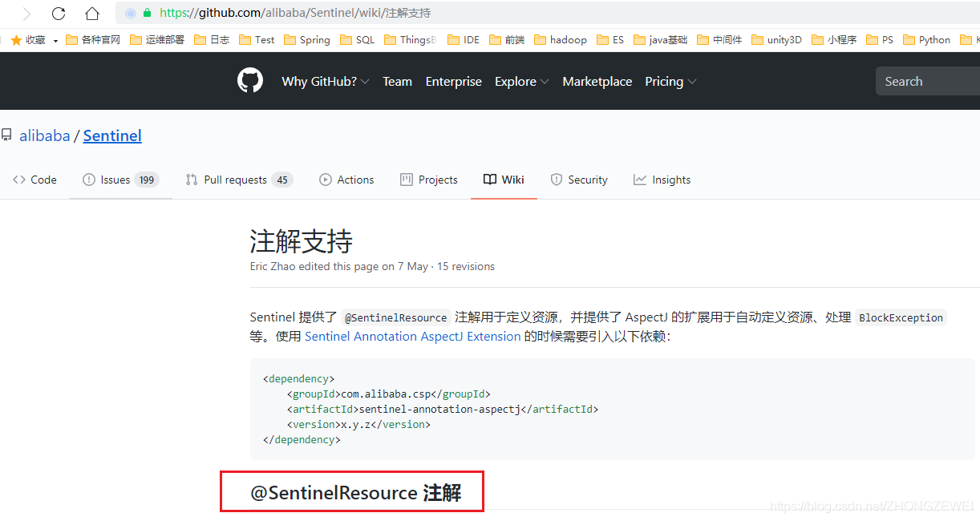Open the Test bookmark folder

(257, 40)
